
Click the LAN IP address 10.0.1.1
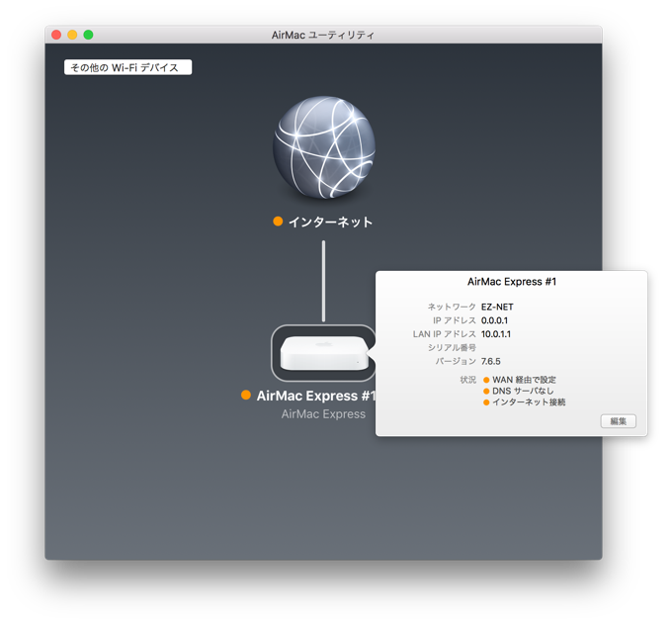click(x=496, y=334)
